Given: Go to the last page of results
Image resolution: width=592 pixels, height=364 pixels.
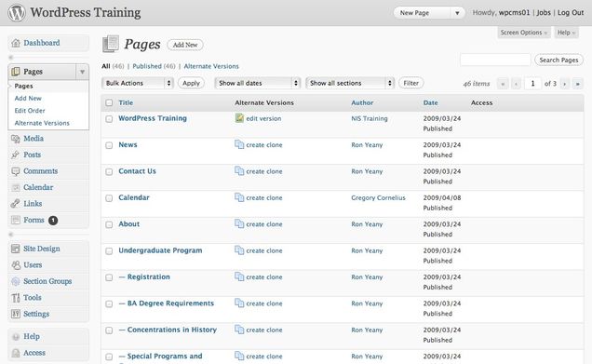Looking at the screenshot, I should coord(578,84).
